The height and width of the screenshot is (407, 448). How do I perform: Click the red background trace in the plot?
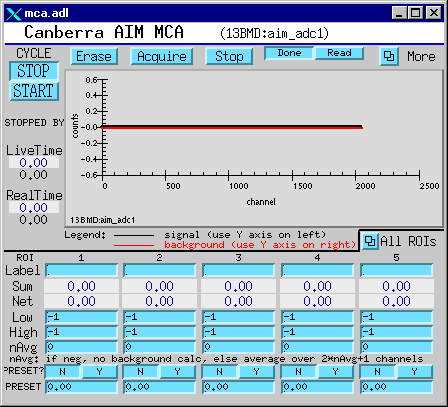click(x=232, y=128)
